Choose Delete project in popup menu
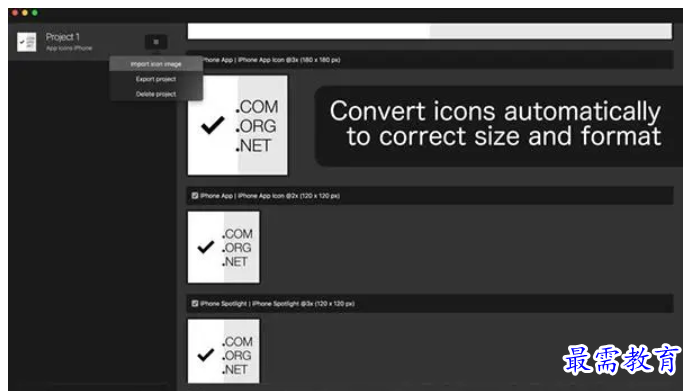This screenshot has height=391, width=687. pos(156,94)
